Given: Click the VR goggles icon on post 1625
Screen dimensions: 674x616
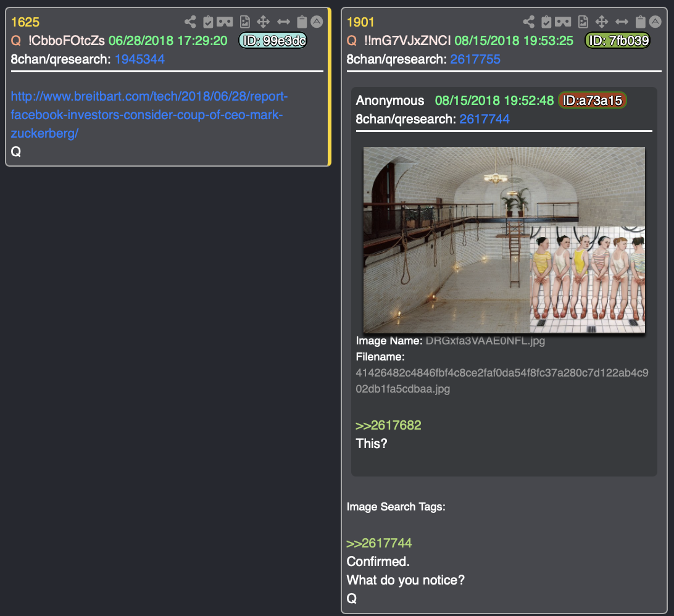Looking at the screenshot, I should [225, 22].
